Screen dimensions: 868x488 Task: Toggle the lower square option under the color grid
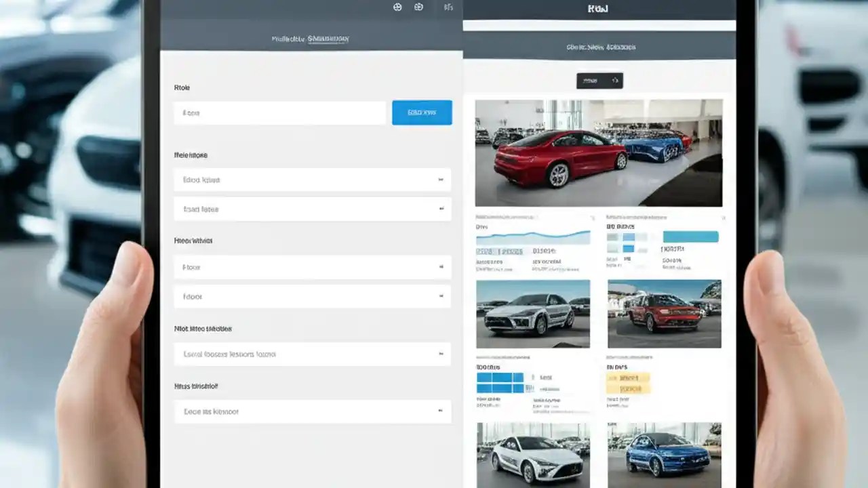click(x=629, y=249)
